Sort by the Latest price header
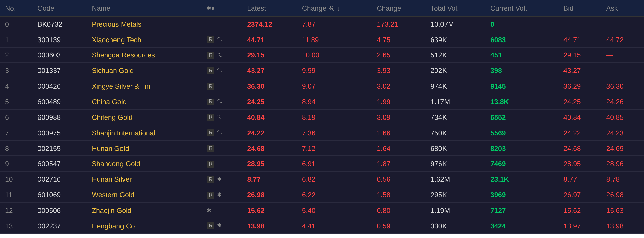Image resolution: width=644 pixels, height=238 pixels. (x=256, y=8)
